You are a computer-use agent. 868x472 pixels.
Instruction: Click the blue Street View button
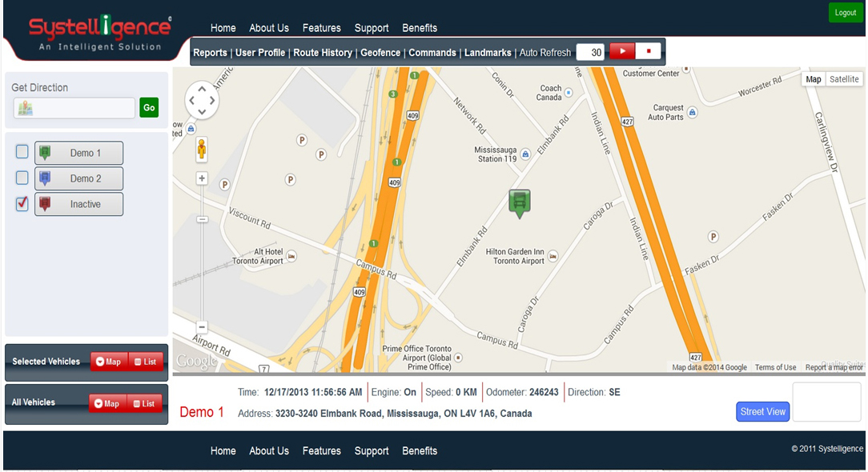click(762, 411)
